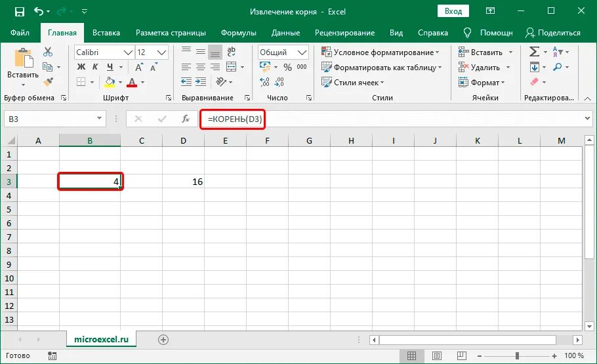The height and width of the screenshot is (364, 597).
Task: Switch to Разметка страницы tab
Action: point(171,33)
